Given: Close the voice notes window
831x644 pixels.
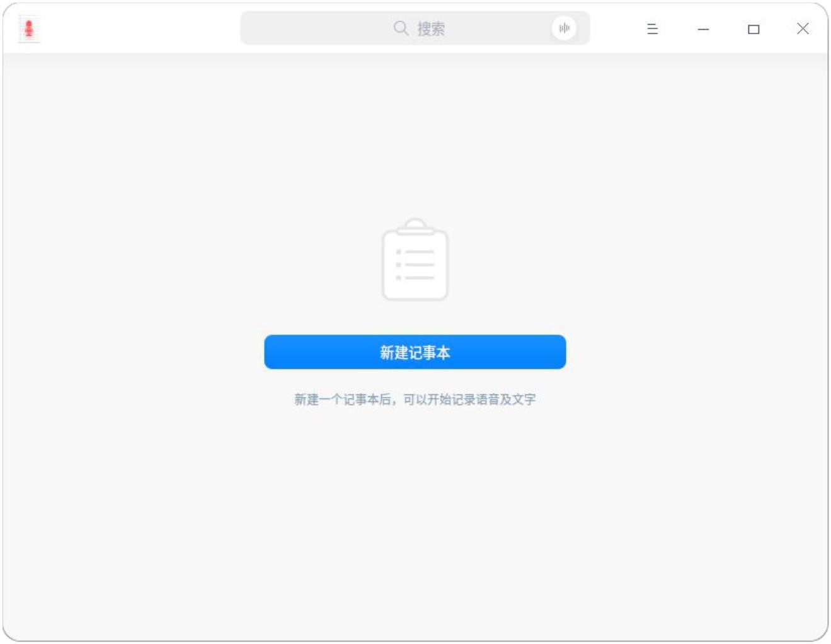Looking at the screenshot, I should (803, 28).
